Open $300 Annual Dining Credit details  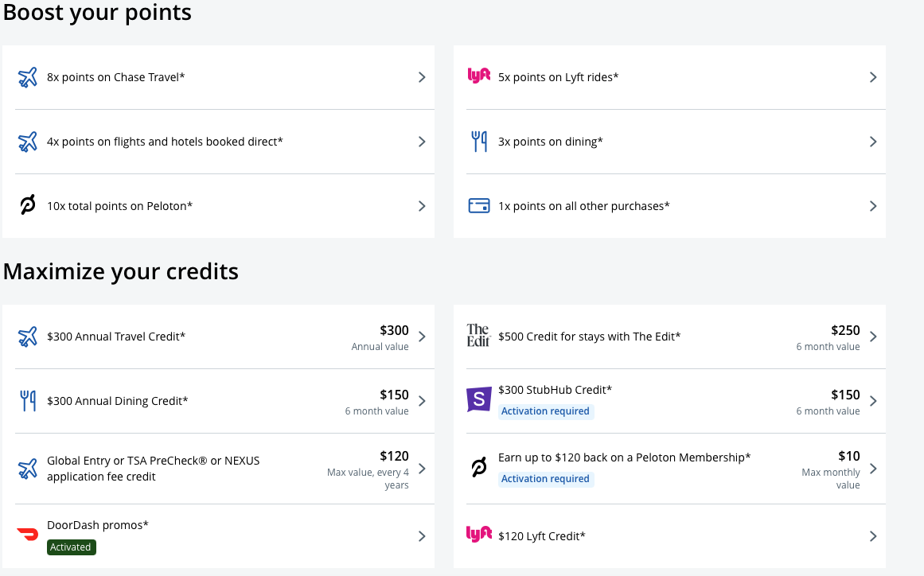coord(118,401)
